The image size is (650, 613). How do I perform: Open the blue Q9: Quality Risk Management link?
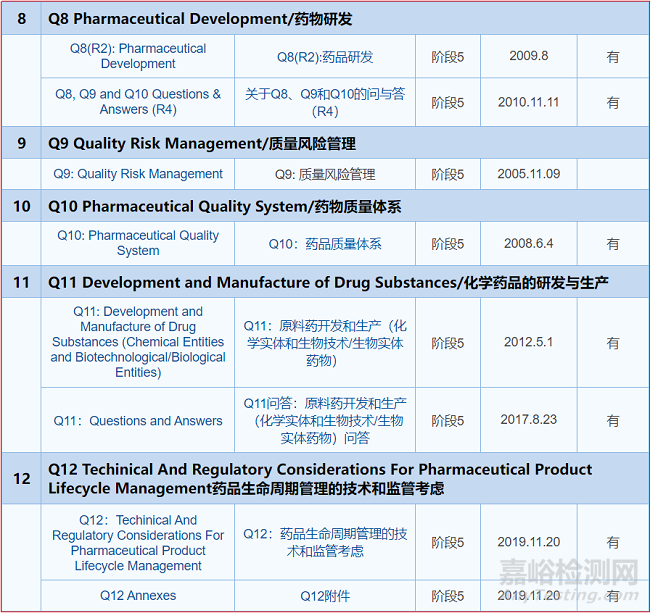[138, 174]
